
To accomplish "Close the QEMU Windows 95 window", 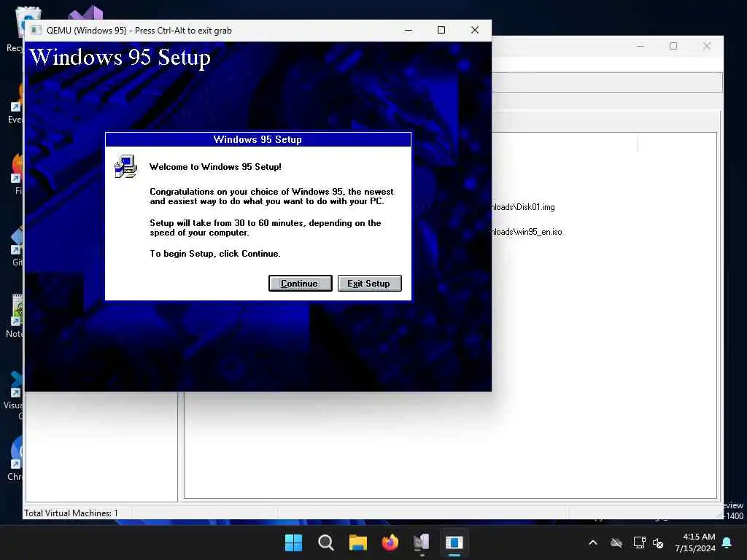I will pyautogui.click(x=474, y=30).
